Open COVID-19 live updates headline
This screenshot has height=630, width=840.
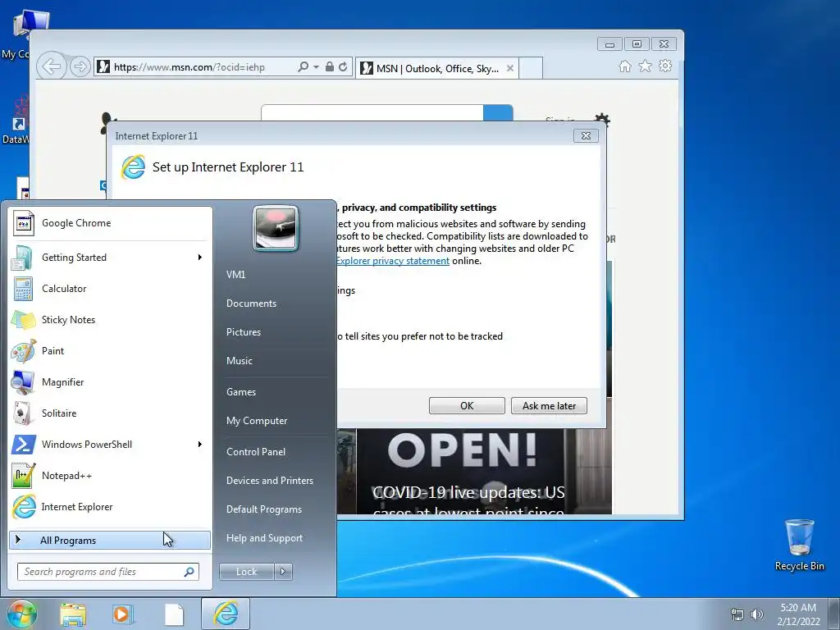point(468,500)
